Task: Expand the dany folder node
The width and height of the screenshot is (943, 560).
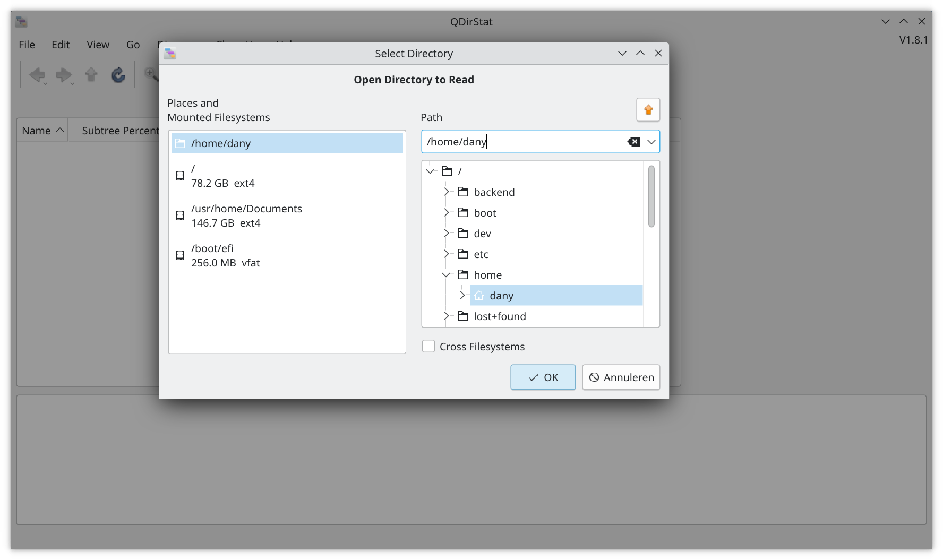Action: click(x=462, y=295)
